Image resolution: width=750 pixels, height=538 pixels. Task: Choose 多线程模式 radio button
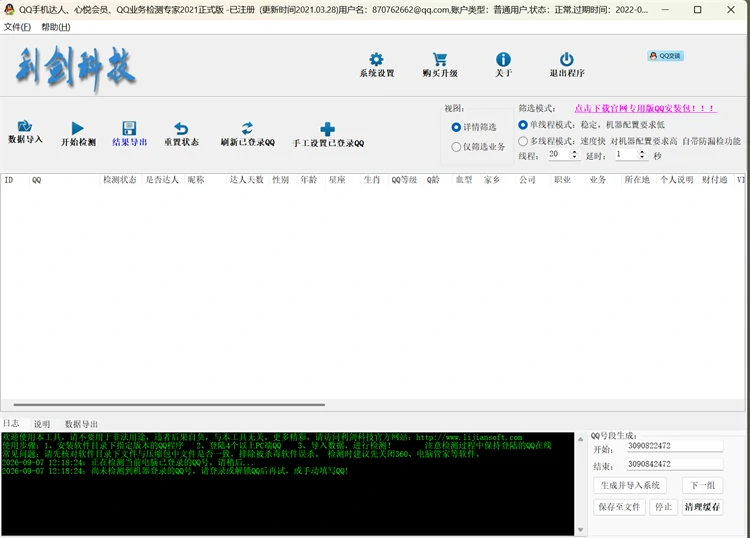(x=523, y=141)
